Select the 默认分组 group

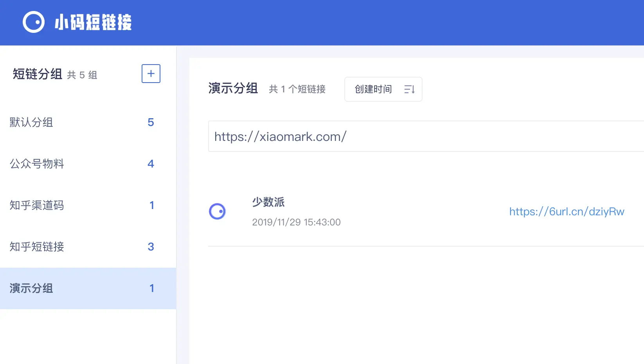[x=31, y=122]
